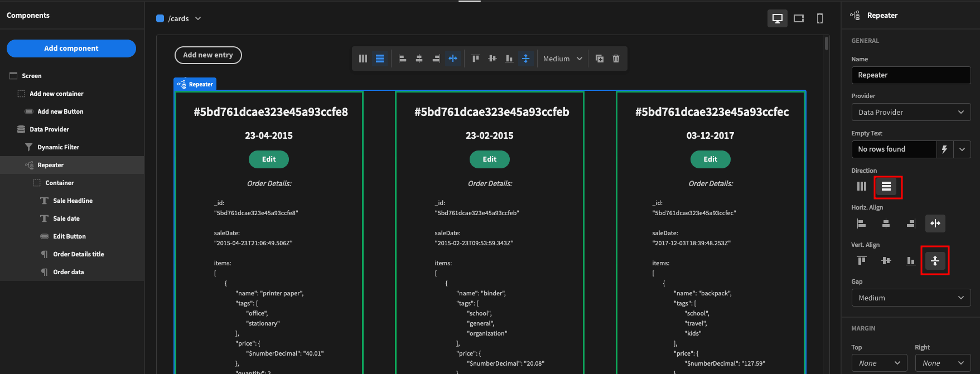This screenshot has height=374, width=980.
Task: Align left in floating toolbar
Action: (402, 59)
